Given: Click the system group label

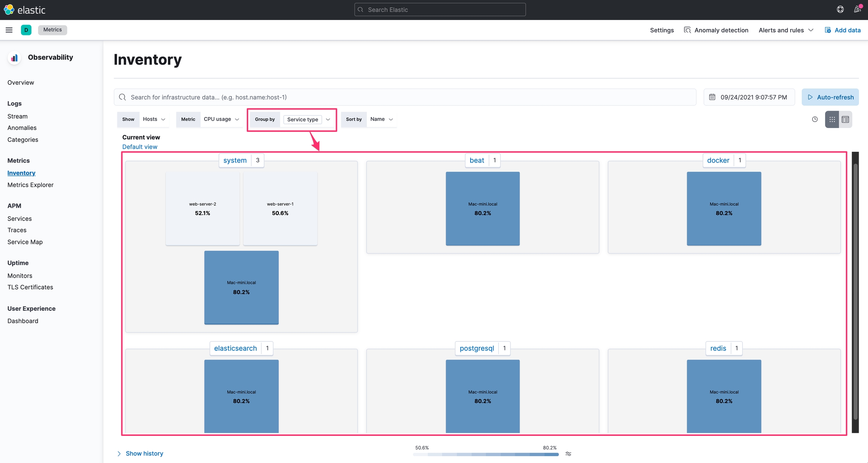Looking at the screenshot, I should click(235, 160).
